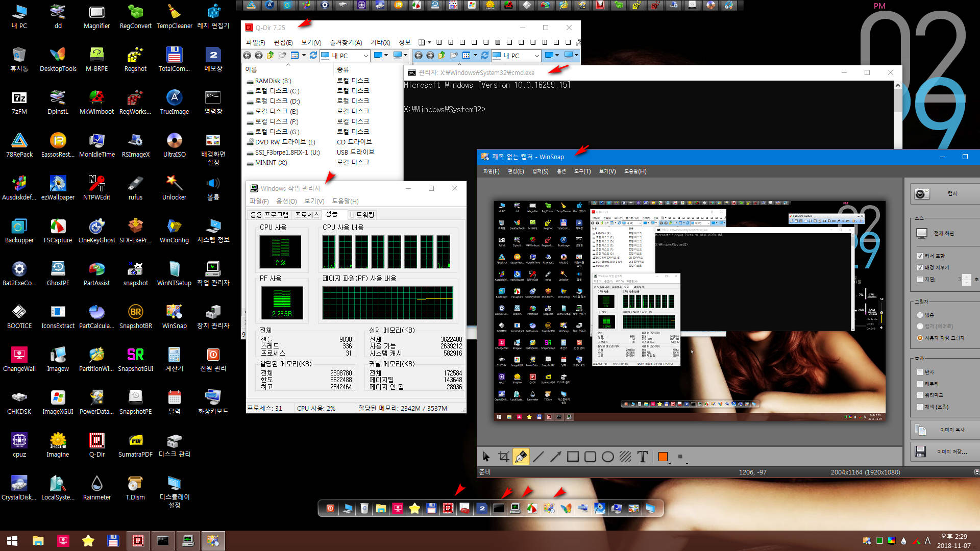980x551 pixels.
Task: Go up one folder in Q-Dir left pane
Action: pos(271,55)
